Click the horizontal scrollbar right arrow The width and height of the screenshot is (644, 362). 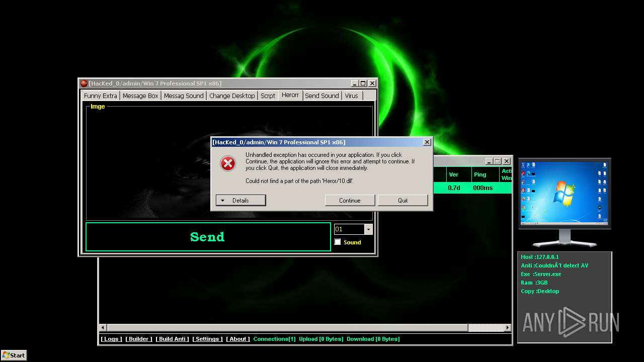pyautogui.click(x=508, y=328)
